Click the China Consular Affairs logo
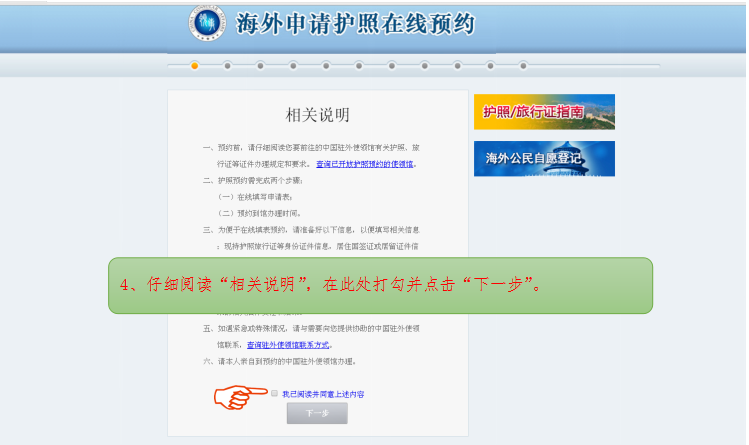The image size is (749, 445). click(x=207, y=24)
